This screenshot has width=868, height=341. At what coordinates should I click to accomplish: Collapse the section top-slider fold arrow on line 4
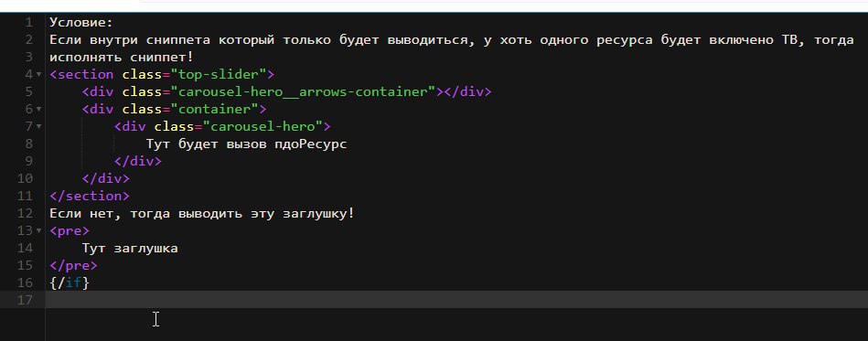click(x=38, y=75)
